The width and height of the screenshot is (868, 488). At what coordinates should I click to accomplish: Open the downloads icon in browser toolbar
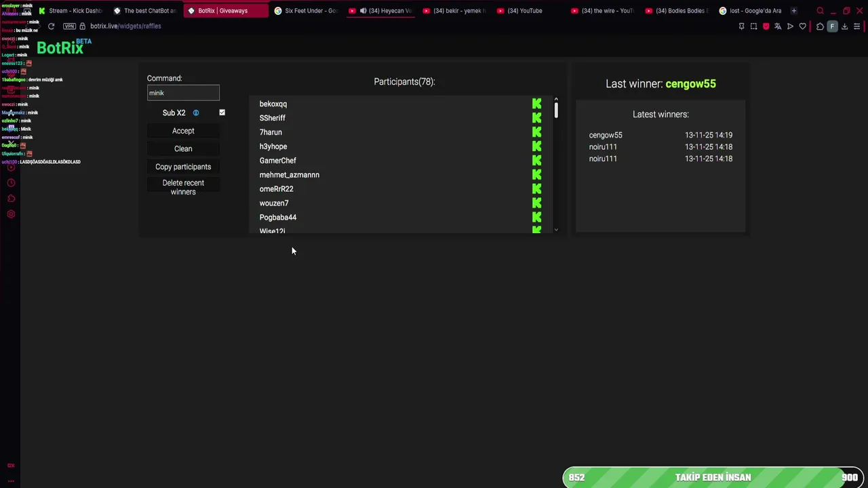[x=845, y=26]
